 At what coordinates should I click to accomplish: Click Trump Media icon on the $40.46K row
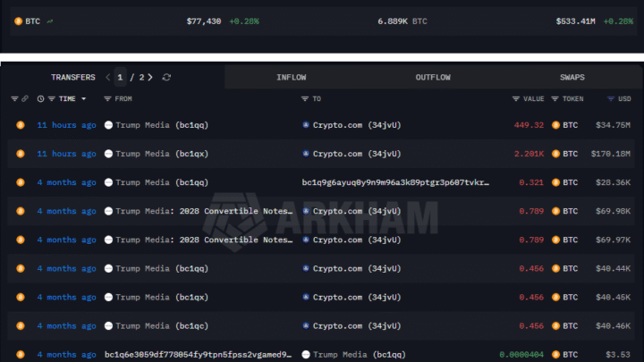coord(108,326)
